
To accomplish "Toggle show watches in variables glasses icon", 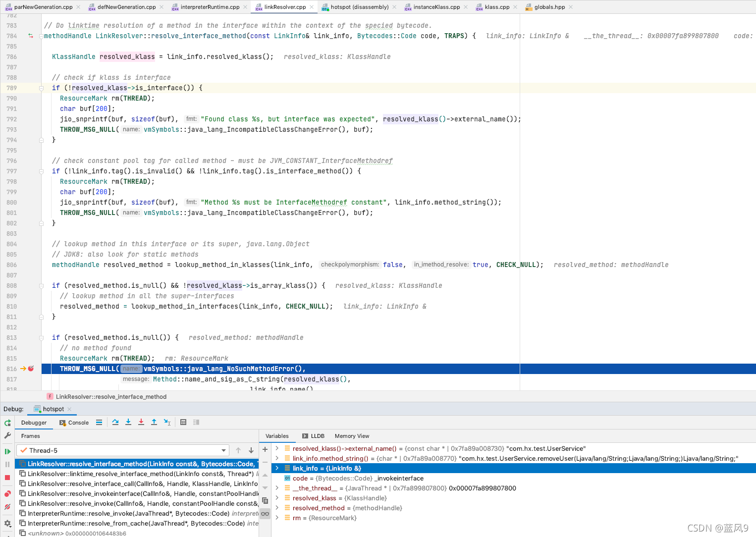I will click(265, 514).
